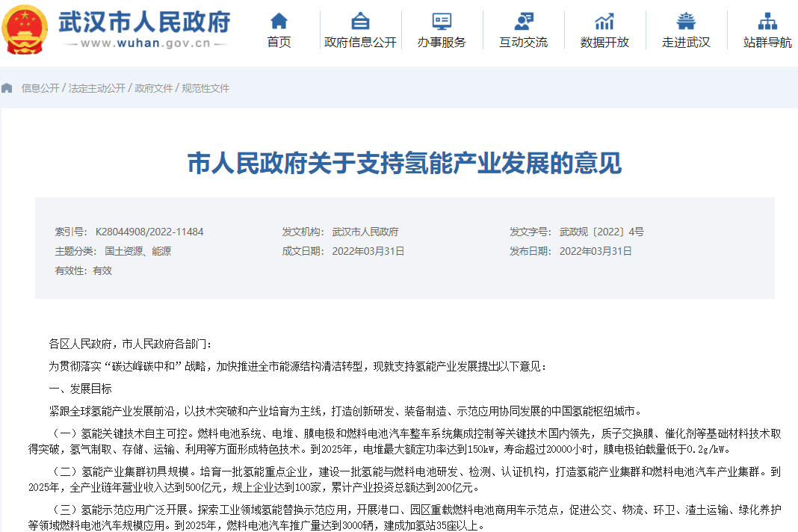Open the 首页 menu item

[x=278, y=43]
